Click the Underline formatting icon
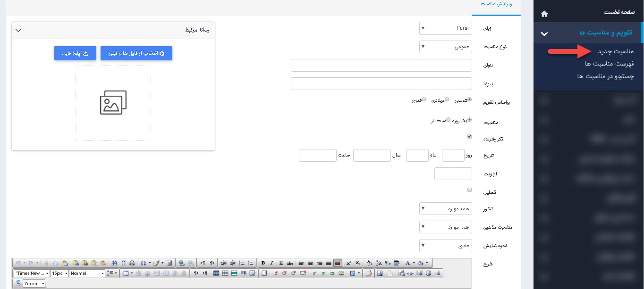This screenshot has width=644, height=289. [x=281, y=263]
